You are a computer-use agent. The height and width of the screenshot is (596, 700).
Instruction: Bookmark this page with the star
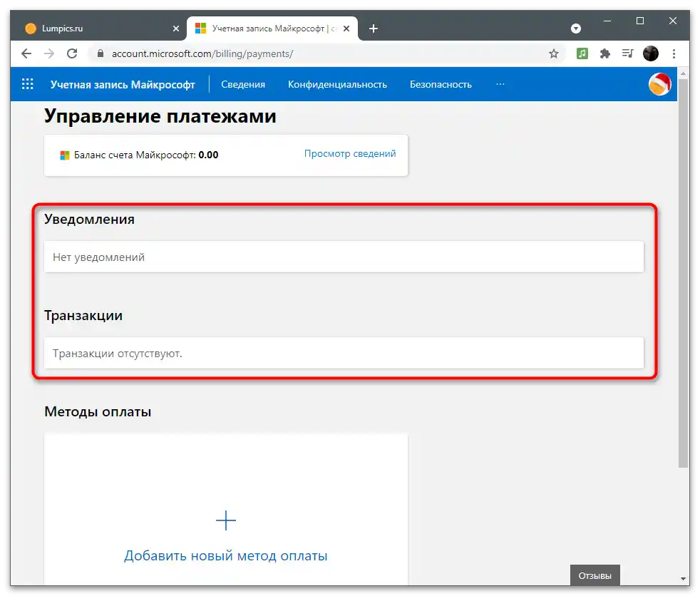pyautogui.click(x=554, y=53)
